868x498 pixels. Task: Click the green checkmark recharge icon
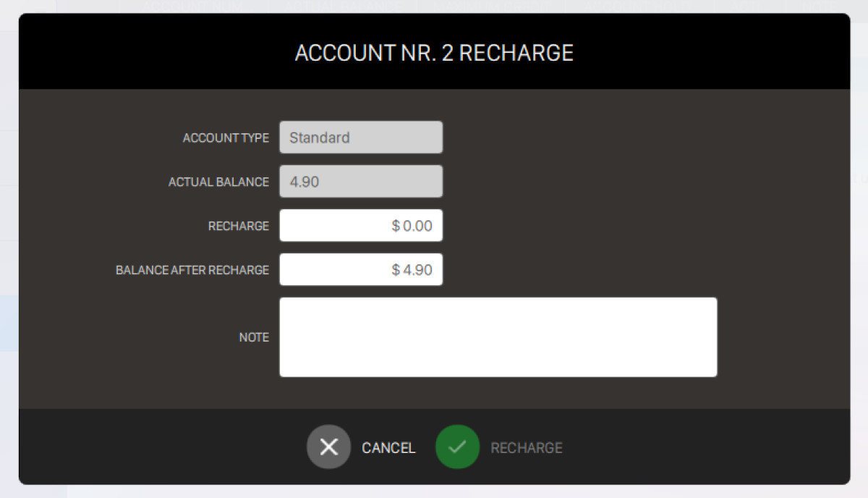pyautogui.click(x=457, y=447)
